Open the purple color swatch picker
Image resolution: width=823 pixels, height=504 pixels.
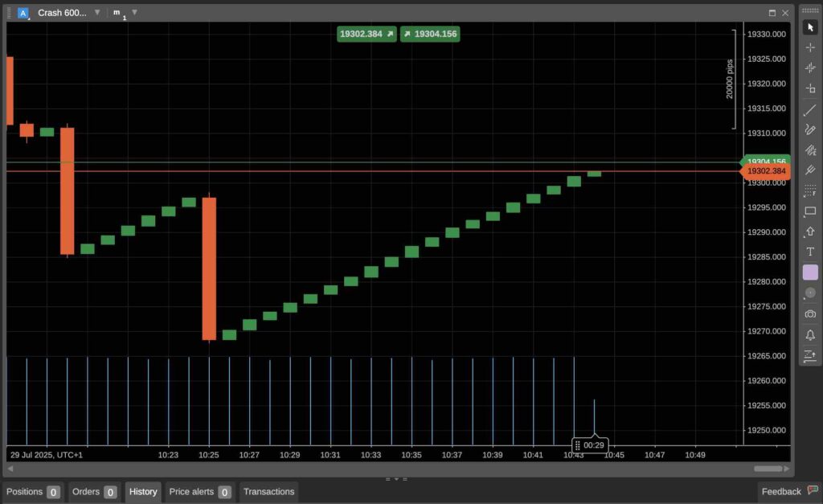(810, 272)
